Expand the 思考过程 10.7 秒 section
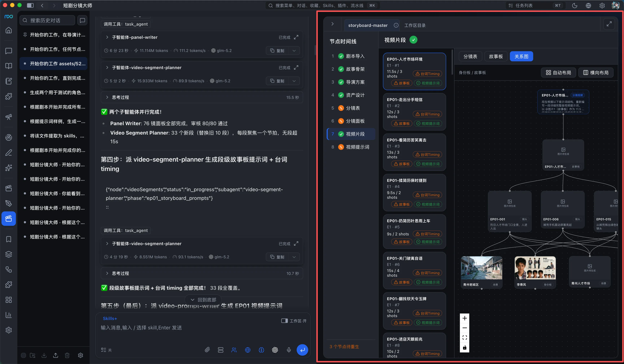This screenshot has height=364, width=624. tap(202, 273)
